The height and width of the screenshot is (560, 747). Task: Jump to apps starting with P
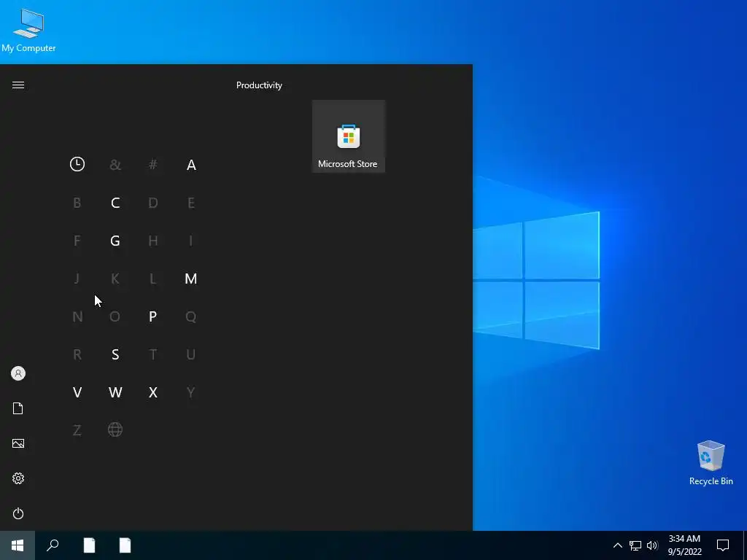[x=152, y=316]
